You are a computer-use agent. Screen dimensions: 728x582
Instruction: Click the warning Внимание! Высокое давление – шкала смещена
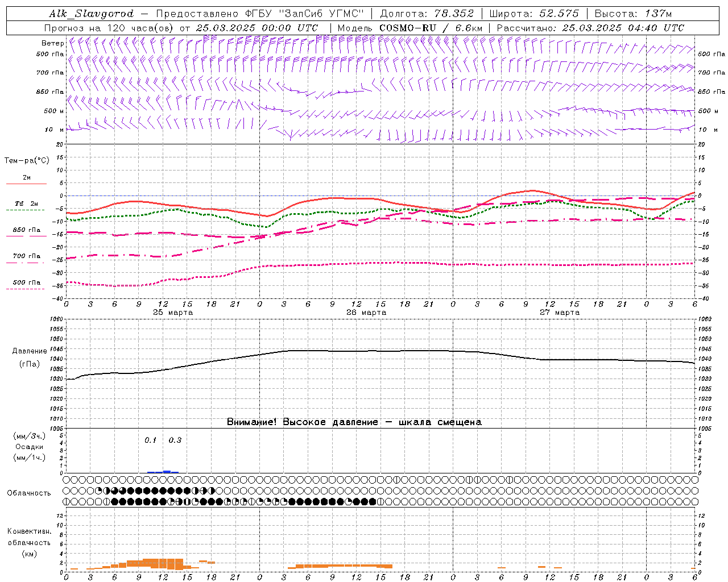click(x=354, y=422)
